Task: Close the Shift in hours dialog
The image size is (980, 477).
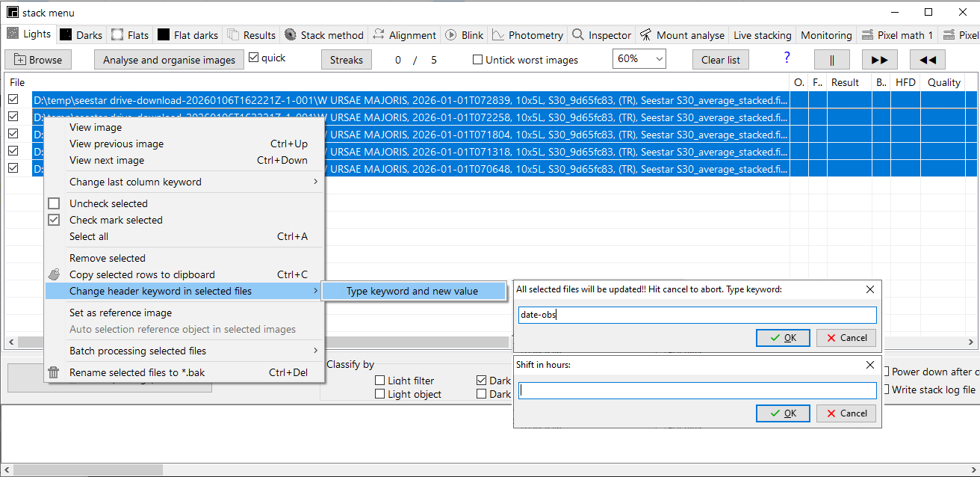Action: 869,365
